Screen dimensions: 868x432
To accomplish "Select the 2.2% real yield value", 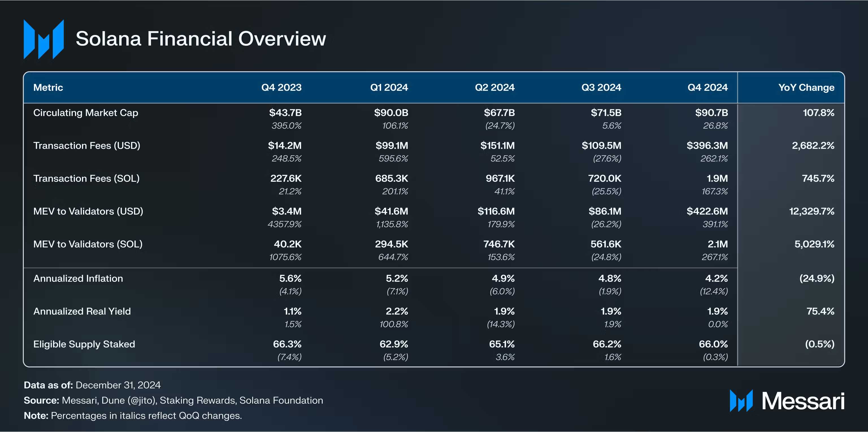I will point(397,311).
